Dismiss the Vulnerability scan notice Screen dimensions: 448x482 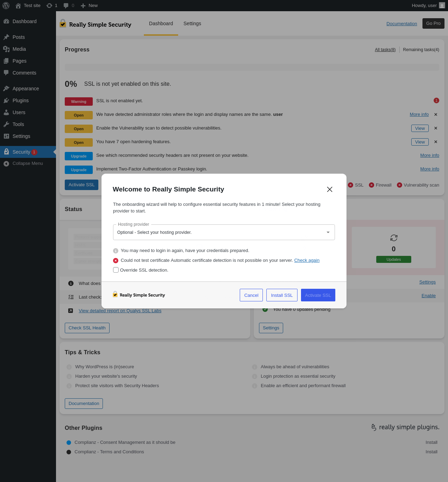pos(436,128)
